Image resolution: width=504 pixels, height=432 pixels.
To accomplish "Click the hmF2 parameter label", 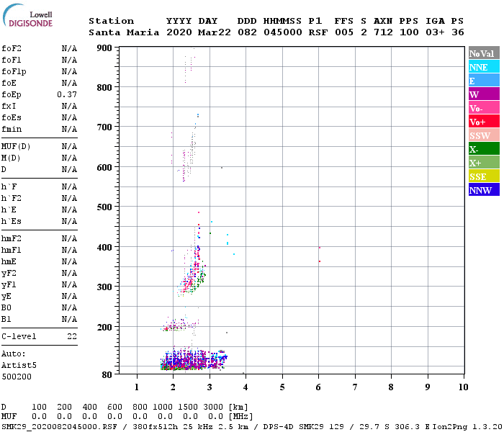I will [12, 238].
